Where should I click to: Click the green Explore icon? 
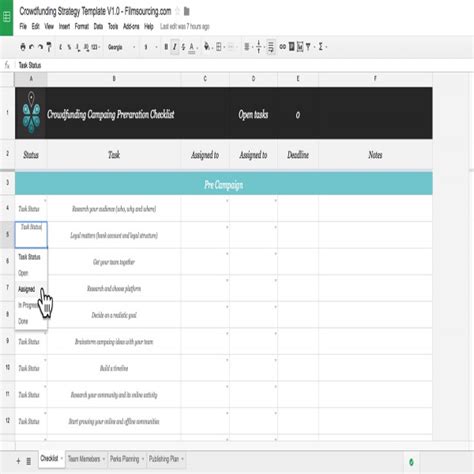click(x=411, y=462)
